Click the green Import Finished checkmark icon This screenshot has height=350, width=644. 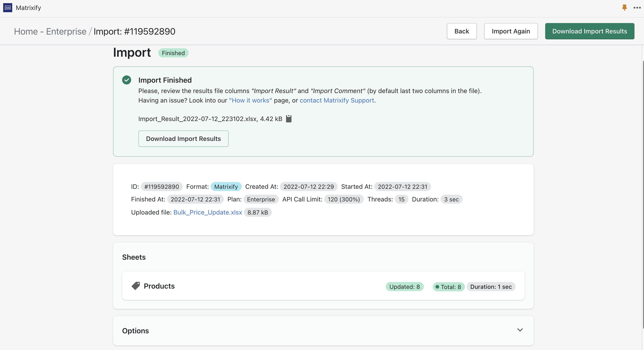coord(126,80)
